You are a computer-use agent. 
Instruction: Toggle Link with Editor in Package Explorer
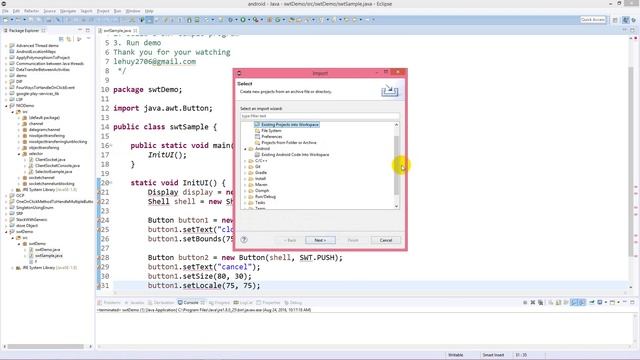point(69,39)
